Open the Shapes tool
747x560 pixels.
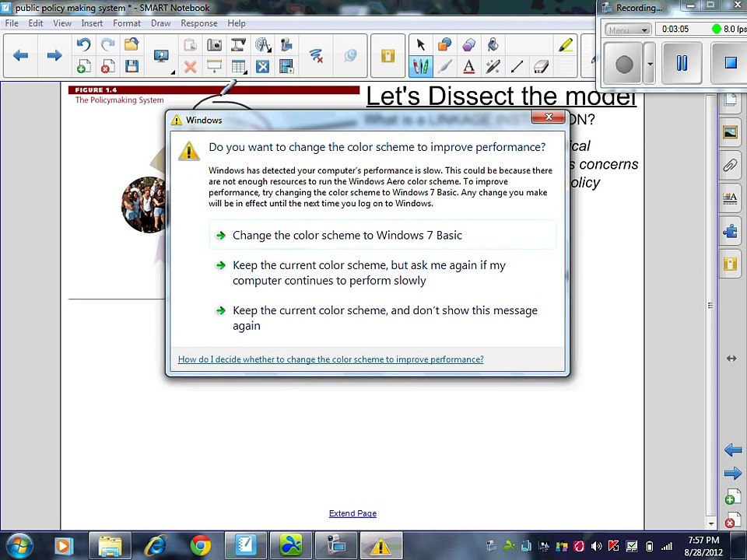445,45
